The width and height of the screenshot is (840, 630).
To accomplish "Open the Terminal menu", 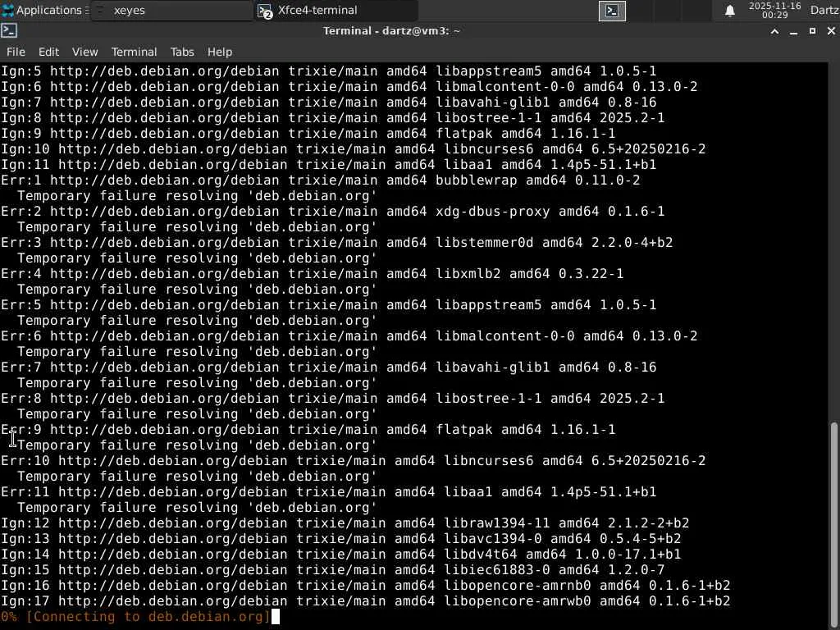I will 134,52.
